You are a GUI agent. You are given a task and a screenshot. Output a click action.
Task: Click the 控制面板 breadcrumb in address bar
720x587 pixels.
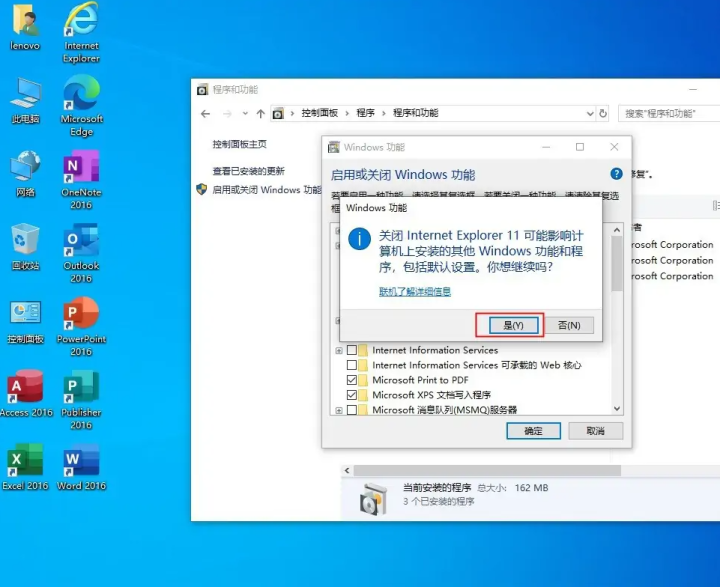pyautogui.click(x=320, y=114)
